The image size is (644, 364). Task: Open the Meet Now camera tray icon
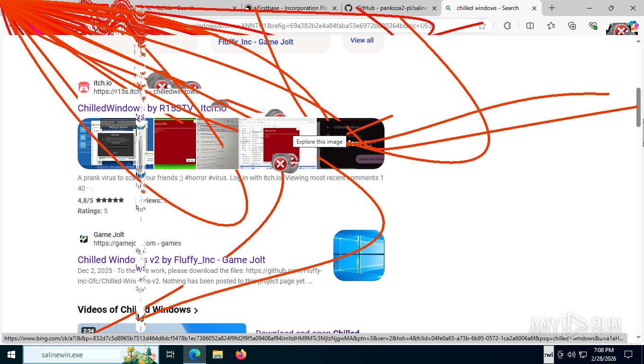coord(560,355)
